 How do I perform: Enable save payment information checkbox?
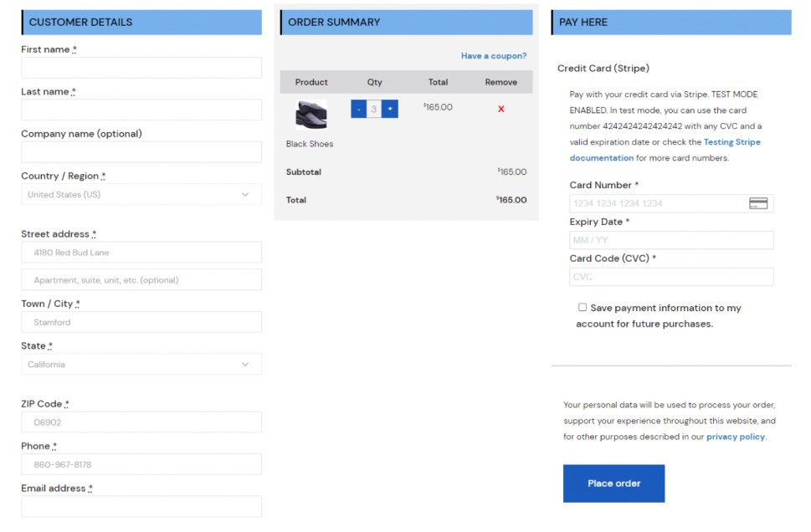(583, 308)
